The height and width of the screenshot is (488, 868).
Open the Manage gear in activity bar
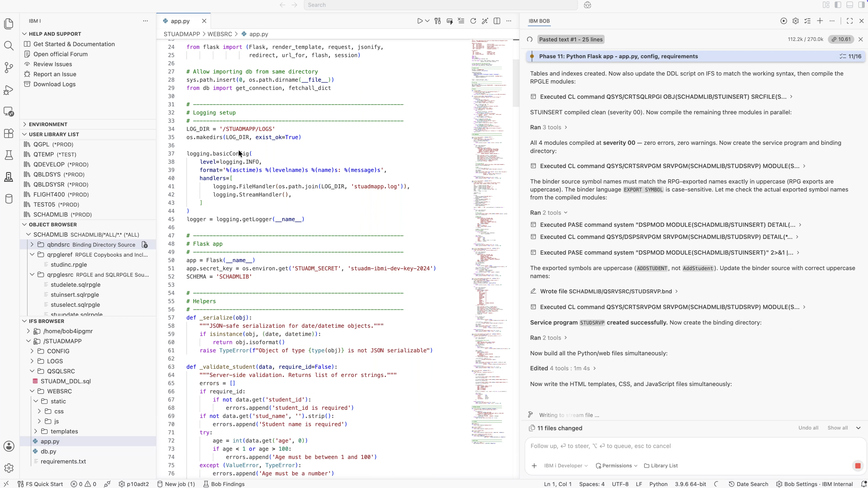point(9,468)
